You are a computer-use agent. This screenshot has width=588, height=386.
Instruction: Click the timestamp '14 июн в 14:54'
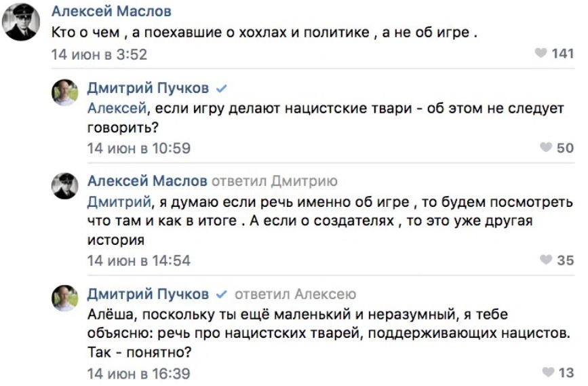(x=138, y=260)
